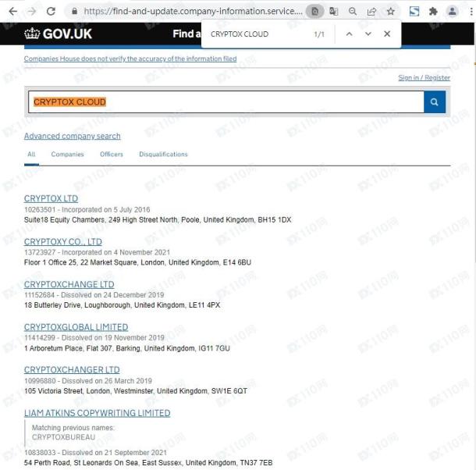Click the blue search magnifier button
Image resolution: width=476 pixels, height=470 pixels.
435,102
